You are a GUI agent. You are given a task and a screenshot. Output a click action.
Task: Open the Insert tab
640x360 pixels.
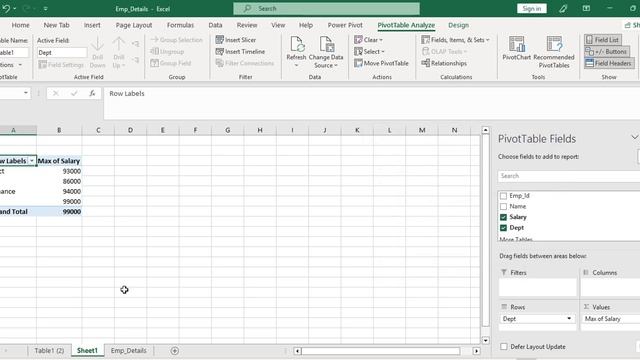point(92,25)
